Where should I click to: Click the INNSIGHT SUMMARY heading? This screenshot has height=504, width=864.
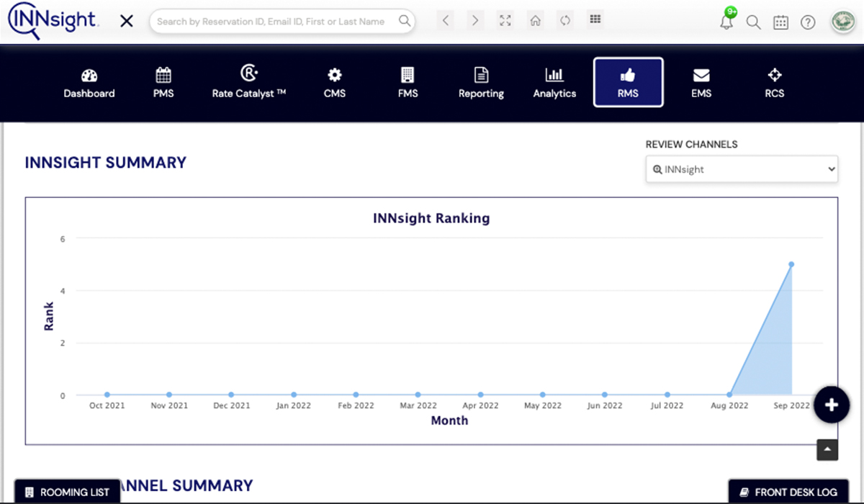(106, 163)
